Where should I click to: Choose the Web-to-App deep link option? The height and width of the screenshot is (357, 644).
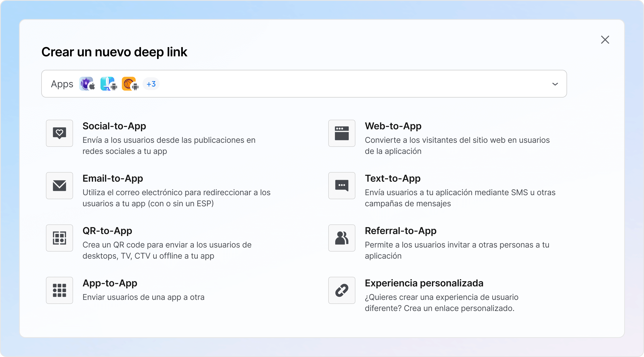point(393,126)
